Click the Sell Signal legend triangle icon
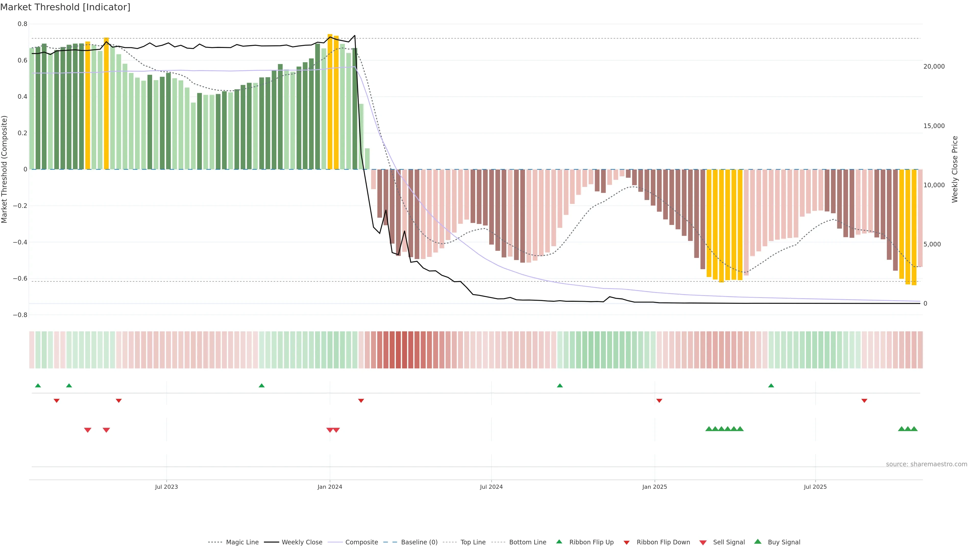 [703, 543]
